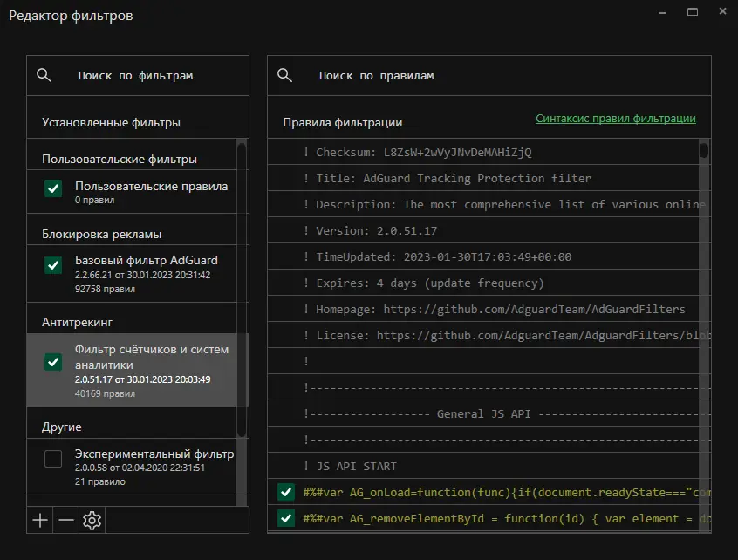This screenshot has height=560, width=738.
Task: Click the magnifier icon in filter search
Action: tap(44, 76)
